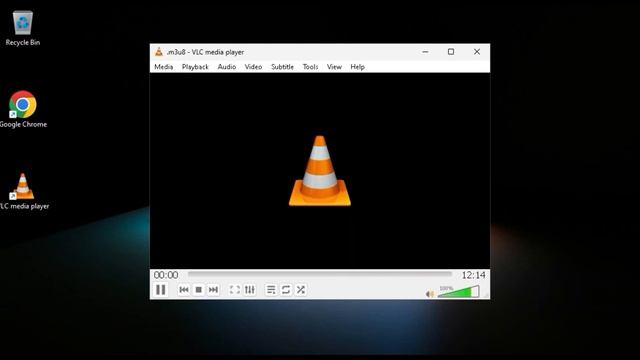Click VLC cone icon in title bar

[x=159, y=52]
